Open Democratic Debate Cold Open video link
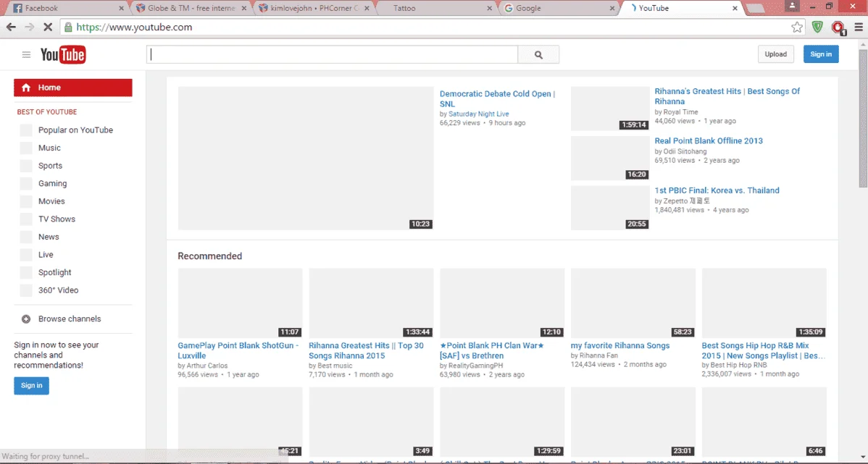The height and width of the screenshot is (464, 868). click(x=497, y=98)
